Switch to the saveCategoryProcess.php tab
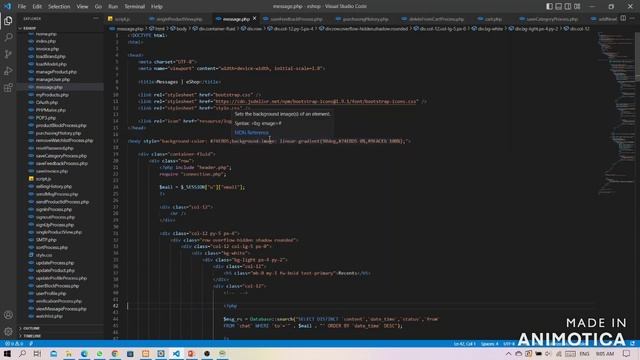This screenshot has width=640, height=360. tap(551, 19)
